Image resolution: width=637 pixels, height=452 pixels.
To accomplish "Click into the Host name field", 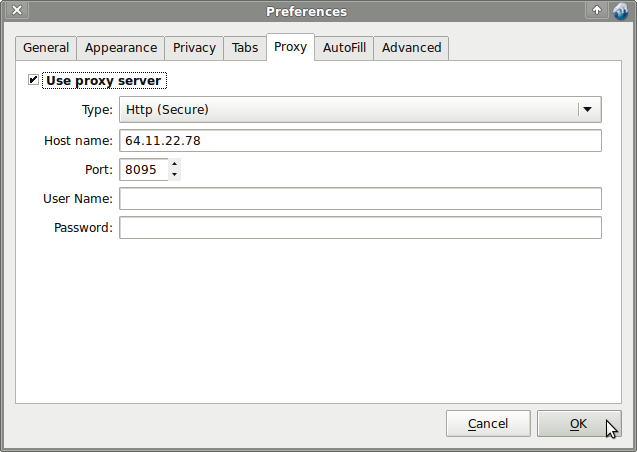I will click(360, 141).
